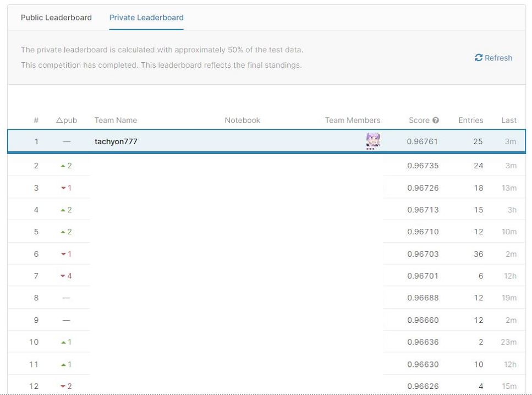Select the score 0.96660

(423, 320)
